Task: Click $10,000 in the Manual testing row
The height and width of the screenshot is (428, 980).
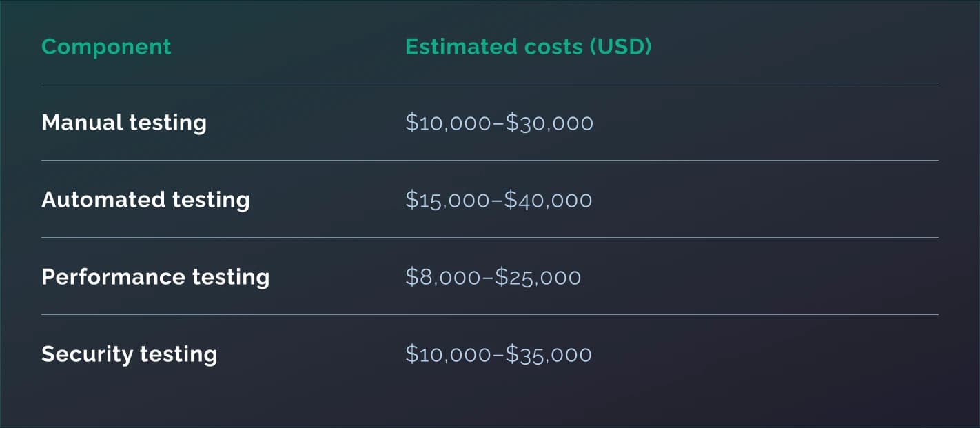Action: tap(449, 123)
